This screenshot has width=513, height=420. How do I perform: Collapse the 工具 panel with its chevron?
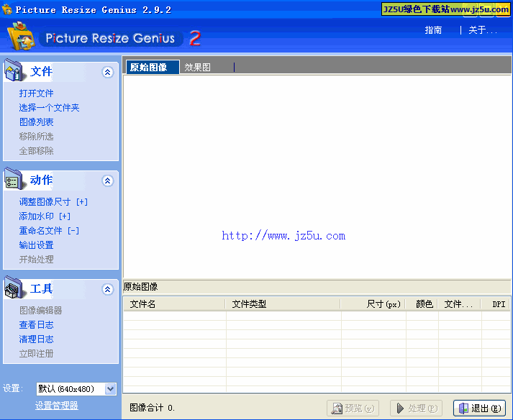(108, 289)
